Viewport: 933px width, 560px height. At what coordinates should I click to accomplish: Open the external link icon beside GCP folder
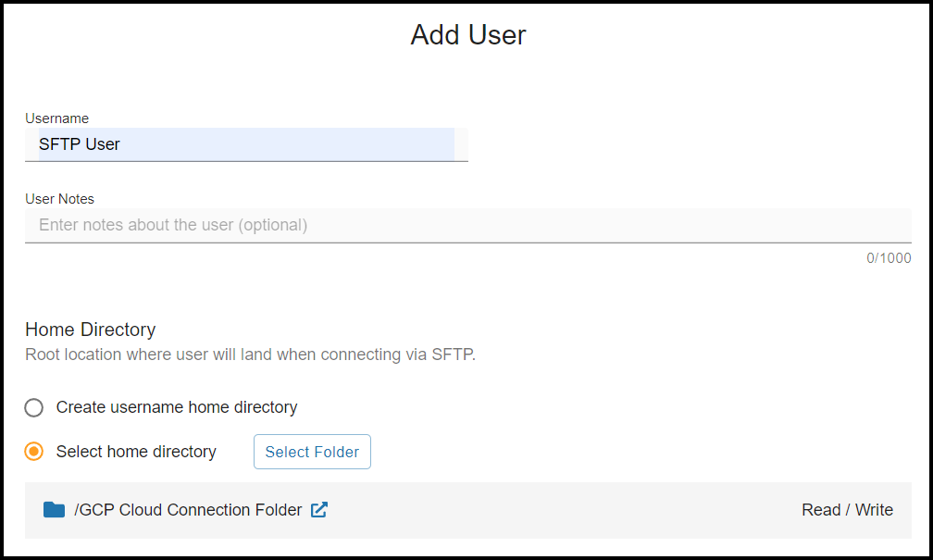[x=319, y=510]
